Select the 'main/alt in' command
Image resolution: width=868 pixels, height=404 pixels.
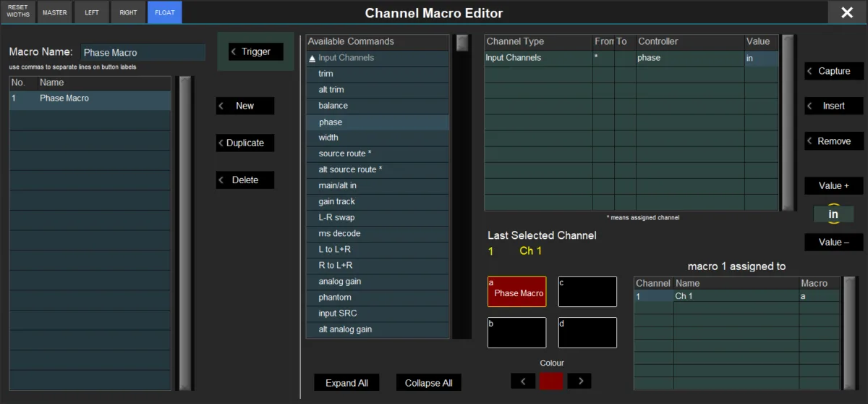tap(377, 185)
